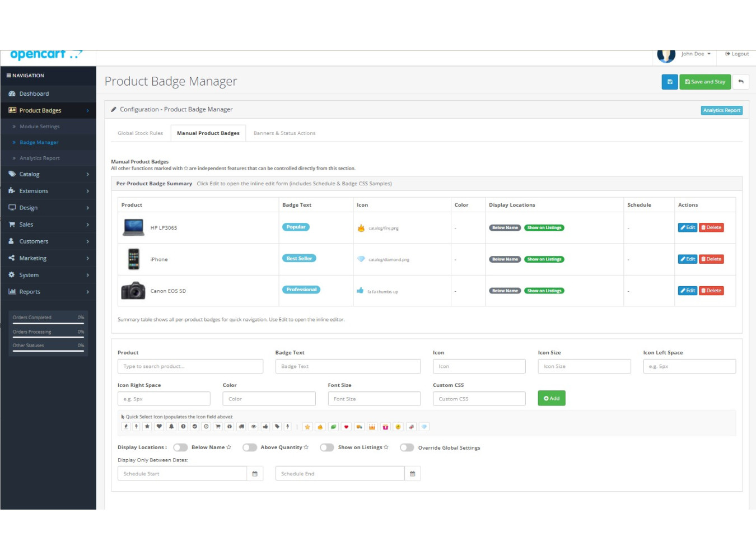Click the Analytics Report button
Image resolution: width=756 pixels, height=560 pixels.
click(721, 110)
